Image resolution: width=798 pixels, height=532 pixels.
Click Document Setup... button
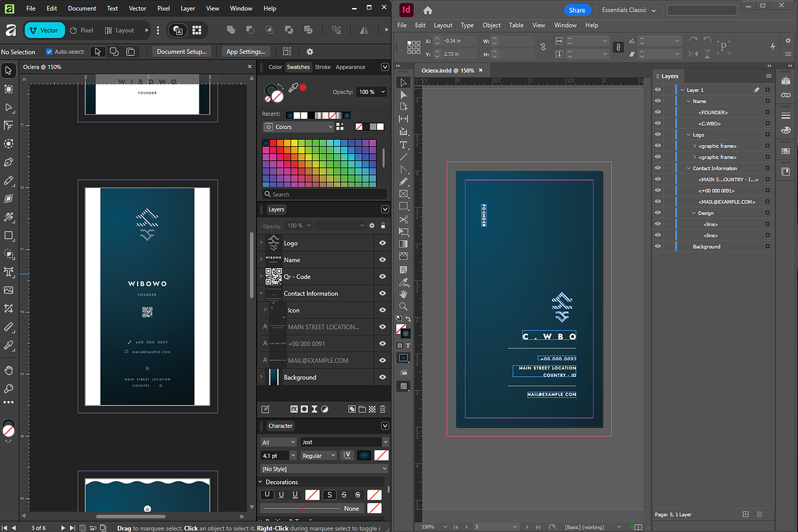click(x=182, y=51)
